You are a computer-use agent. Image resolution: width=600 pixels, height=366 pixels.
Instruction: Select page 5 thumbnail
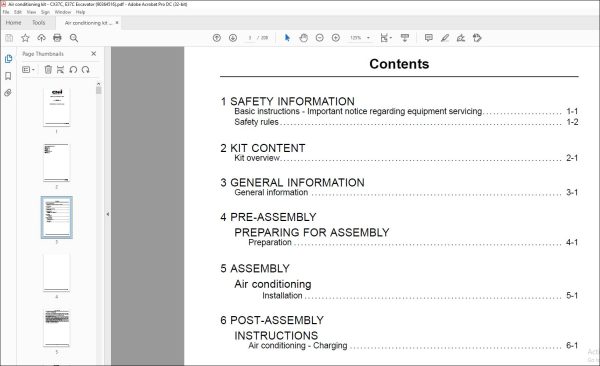tap(57, 328)
